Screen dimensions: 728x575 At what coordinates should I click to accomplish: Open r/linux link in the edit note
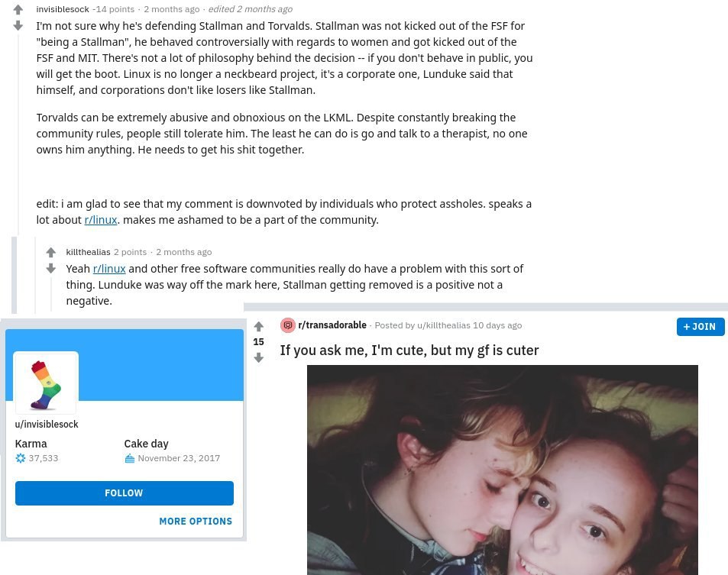tap(101, 220)
